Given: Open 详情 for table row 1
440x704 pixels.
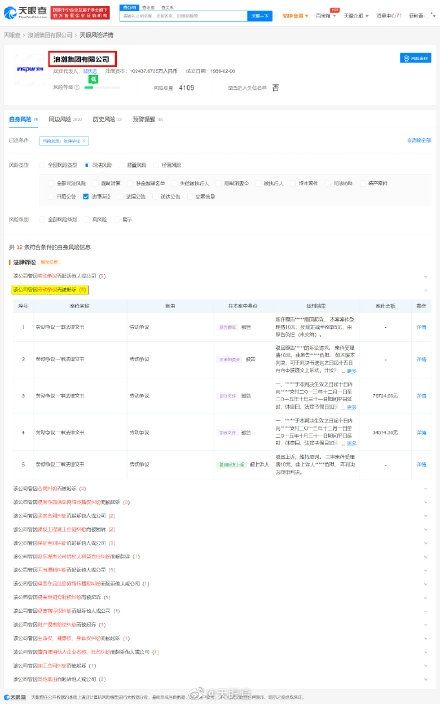Looking at the screenshot, I should click(421, 327).
